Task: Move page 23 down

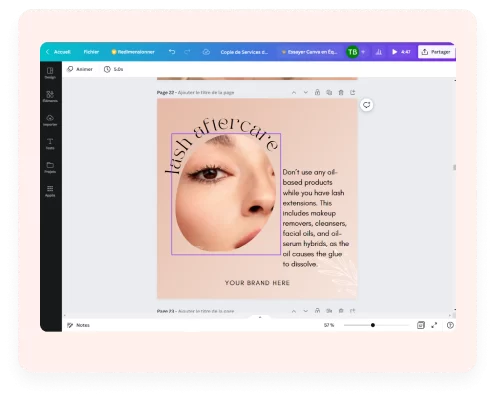Action: click(x=306, y=311)
